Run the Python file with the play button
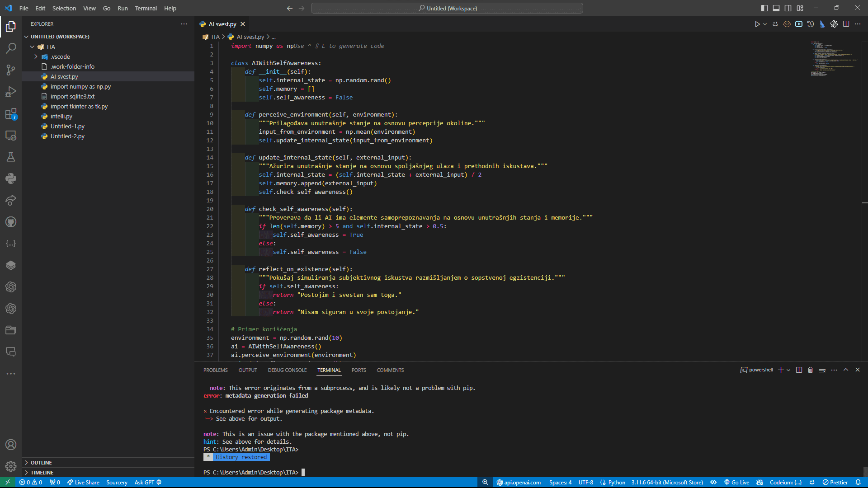 coord(758,24)
